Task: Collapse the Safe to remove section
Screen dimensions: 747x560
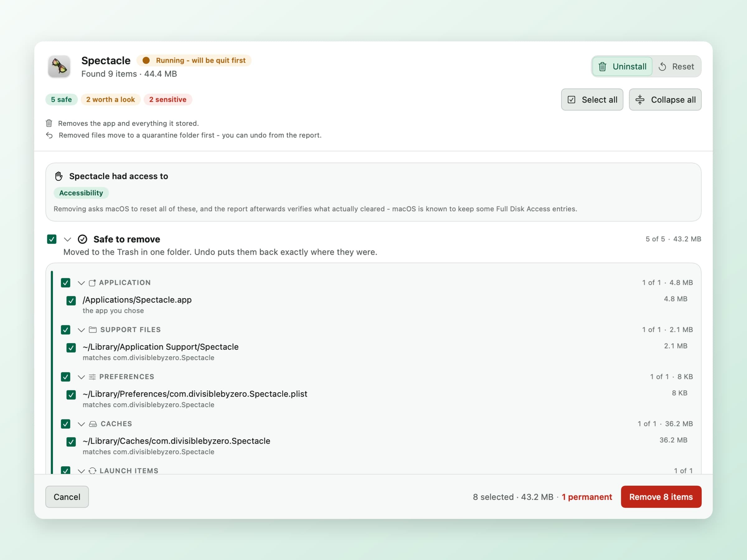Action: click(68, 239)
